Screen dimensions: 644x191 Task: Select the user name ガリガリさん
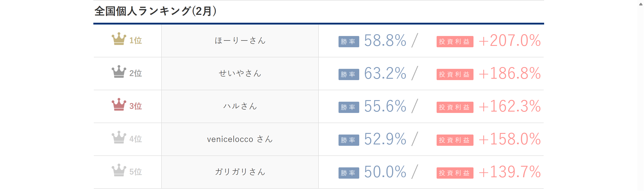[x=240, y=172]
